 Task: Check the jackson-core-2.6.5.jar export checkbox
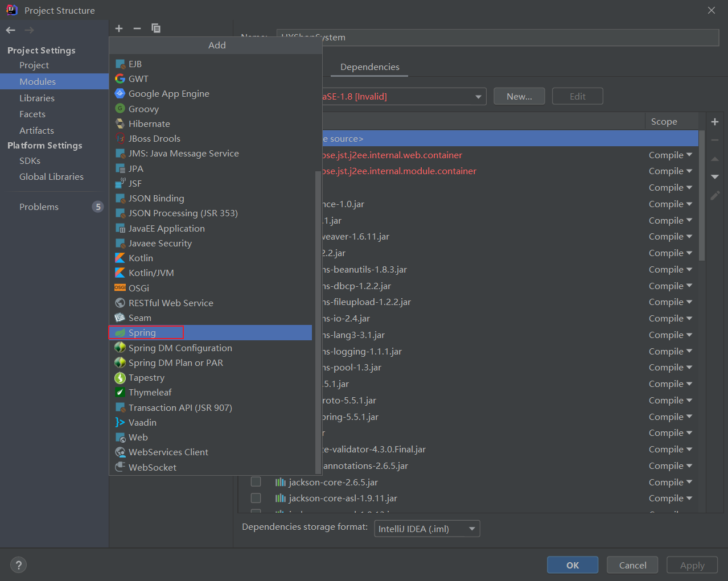tap(256, 482)
